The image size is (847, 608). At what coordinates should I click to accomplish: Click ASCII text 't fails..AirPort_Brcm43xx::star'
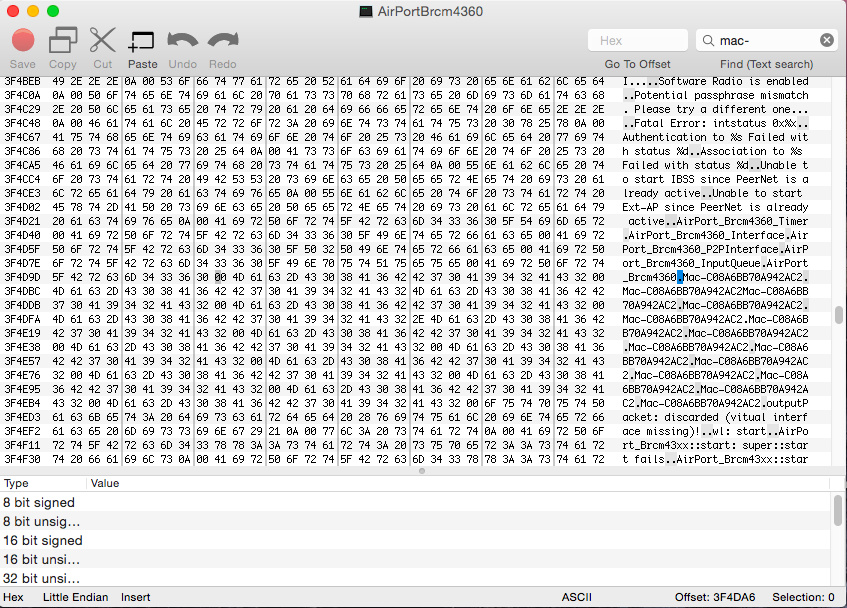pos(715,459)
